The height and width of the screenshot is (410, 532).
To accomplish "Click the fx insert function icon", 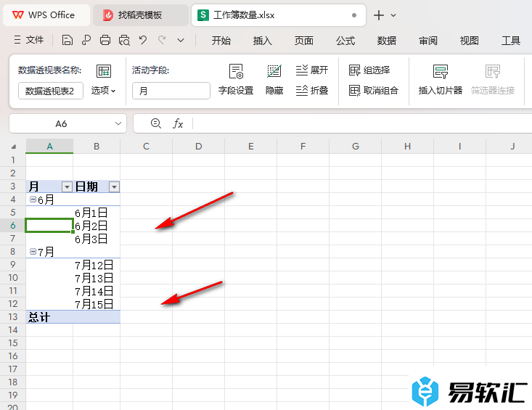I will pyautogui.click(x=178, y=123).
